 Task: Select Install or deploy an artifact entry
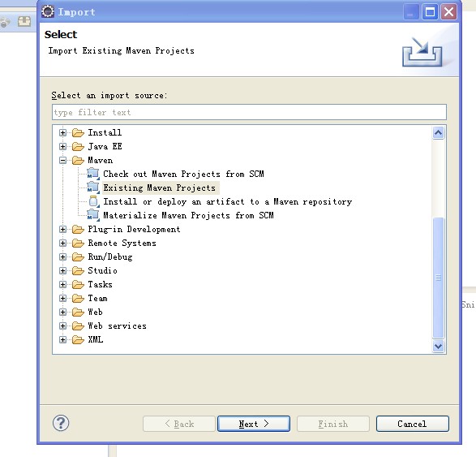(x=227, y=202)
